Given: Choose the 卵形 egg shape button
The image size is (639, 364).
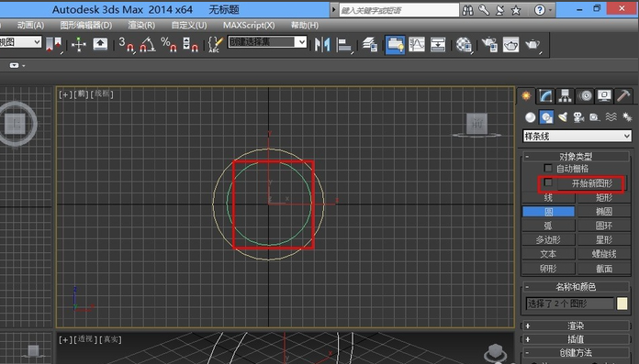Looking at the screenshot, I should point(548,269).
